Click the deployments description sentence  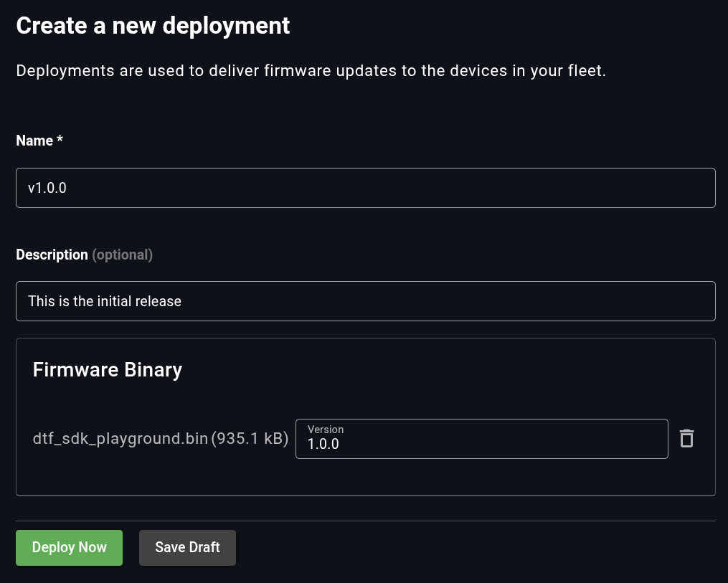311,70
